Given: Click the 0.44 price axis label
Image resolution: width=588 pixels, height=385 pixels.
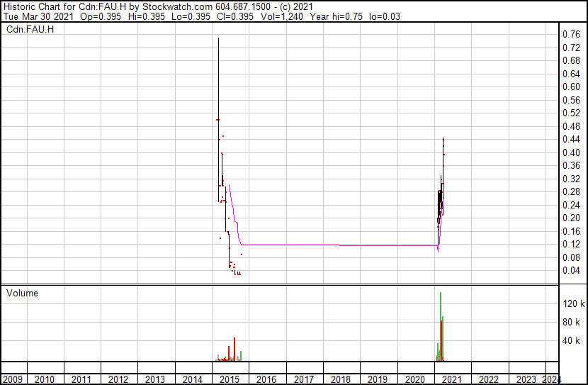Looking at the screenshot, I should click(x=571, y=139).
